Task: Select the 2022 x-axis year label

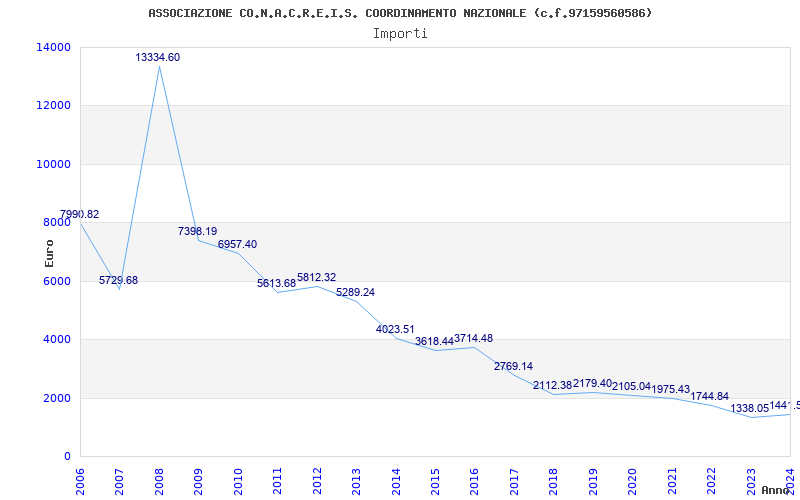Action: (x=711, y=481)
